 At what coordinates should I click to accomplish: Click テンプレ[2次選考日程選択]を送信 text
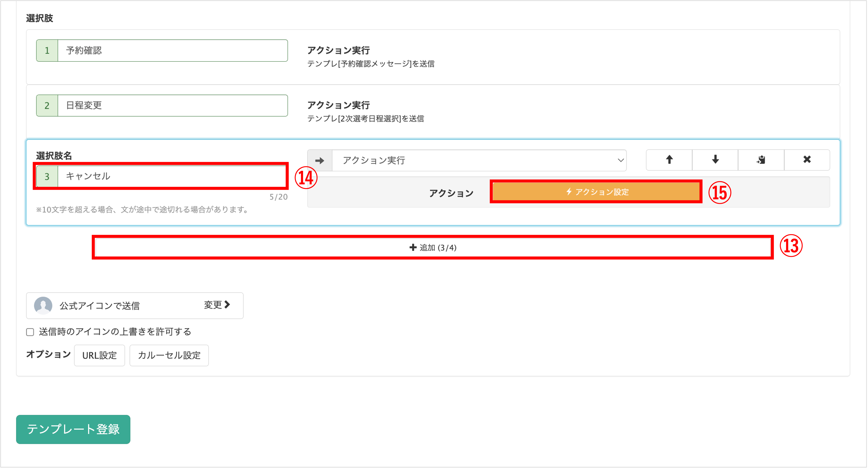[x=366, y=119]
